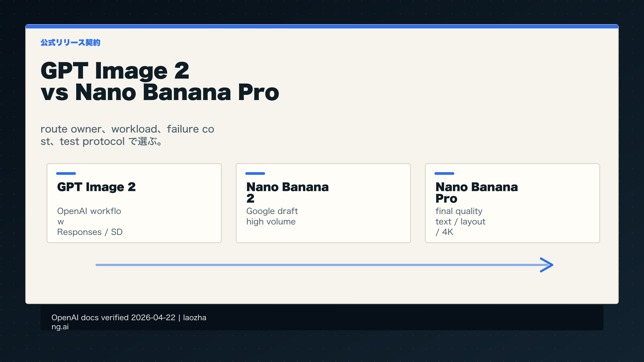
Task: Click the 公式リリース契約 badge label
Action: [x=70, y=42]
